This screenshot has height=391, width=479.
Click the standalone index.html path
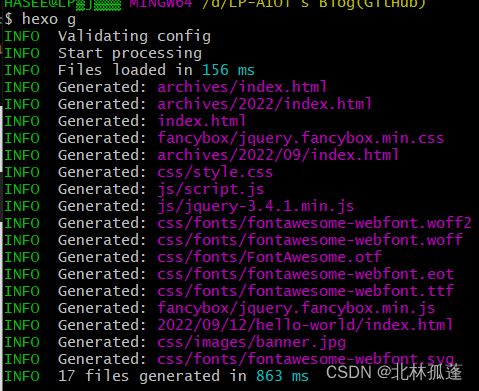[x=201, y=121]
